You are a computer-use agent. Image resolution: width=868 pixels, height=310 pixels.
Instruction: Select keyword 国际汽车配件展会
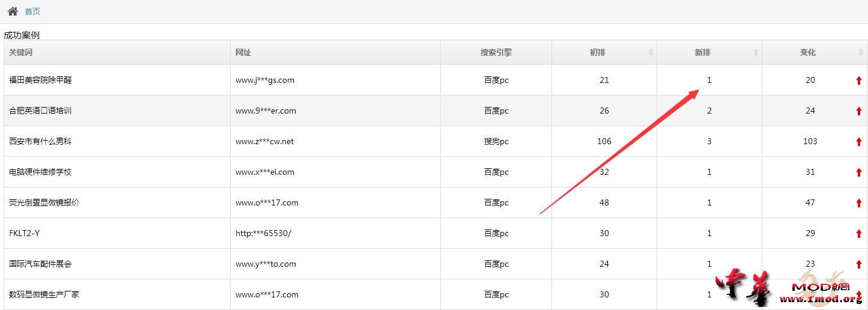pos(40,264)
